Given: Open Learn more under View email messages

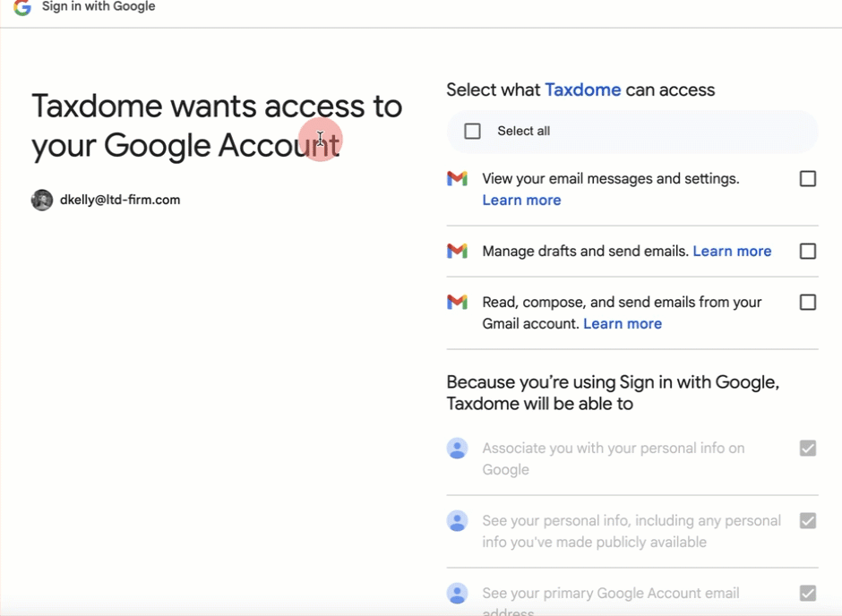Looking at the screenshot, I should click(521, 201).
